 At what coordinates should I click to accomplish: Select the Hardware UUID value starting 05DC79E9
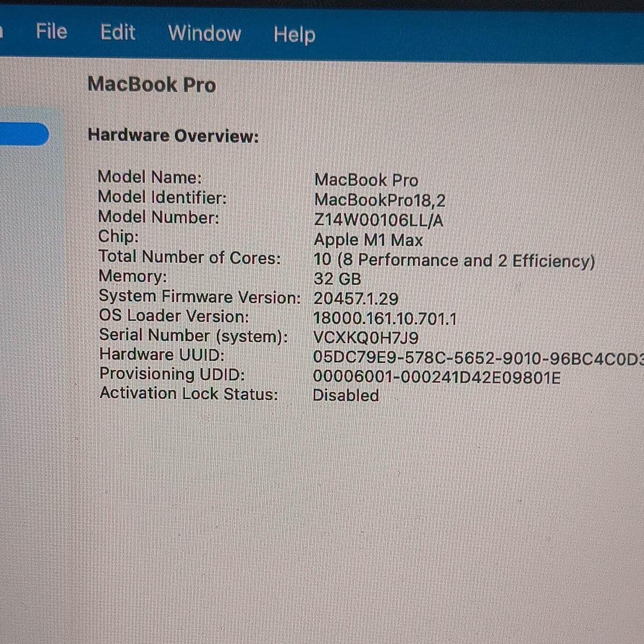[x=478, y=358]
